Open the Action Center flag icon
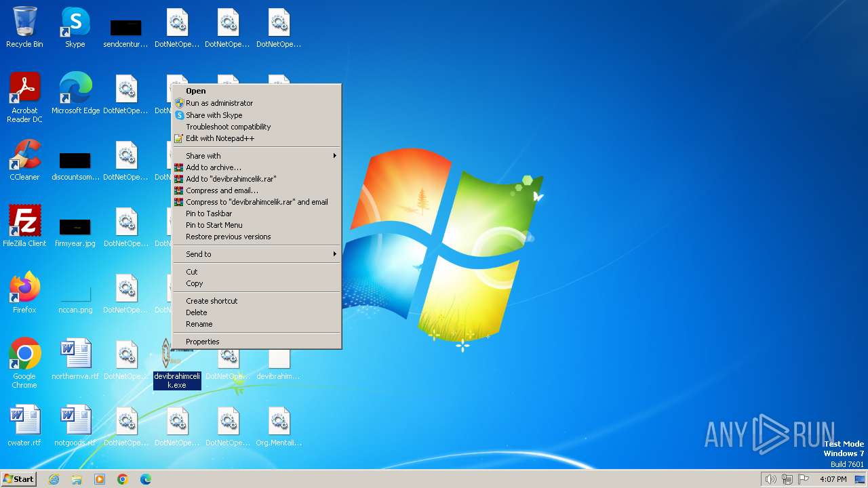Screen dimensions: 868x488 tap(804, 479)
